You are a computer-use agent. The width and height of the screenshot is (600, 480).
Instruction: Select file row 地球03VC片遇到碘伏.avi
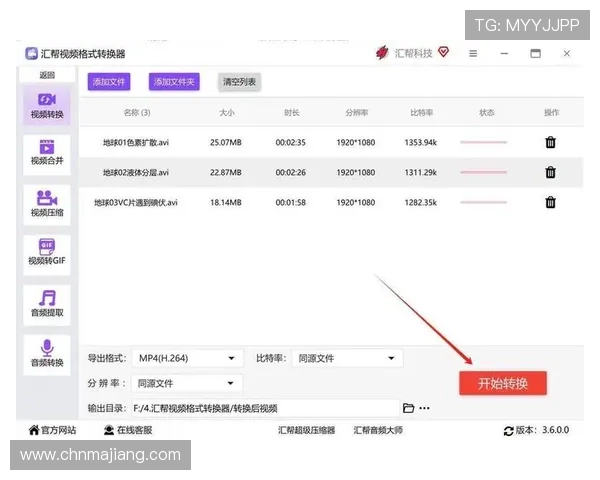[x=331, y=202]
